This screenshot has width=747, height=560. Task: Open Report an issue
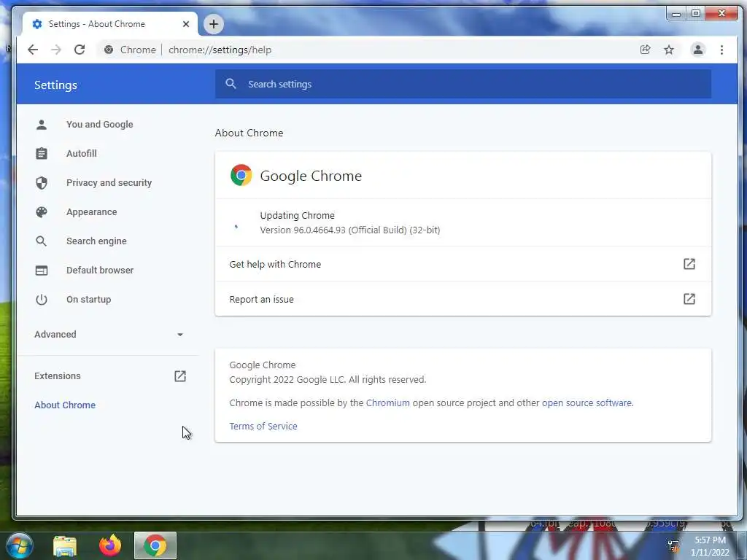[463, 299]
